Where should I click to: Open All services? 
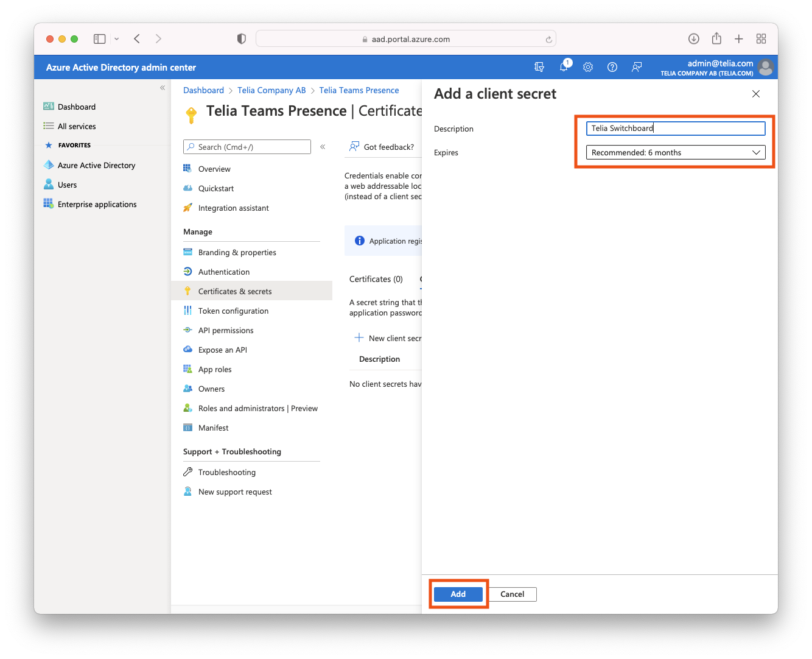click(x=77, y=126)
